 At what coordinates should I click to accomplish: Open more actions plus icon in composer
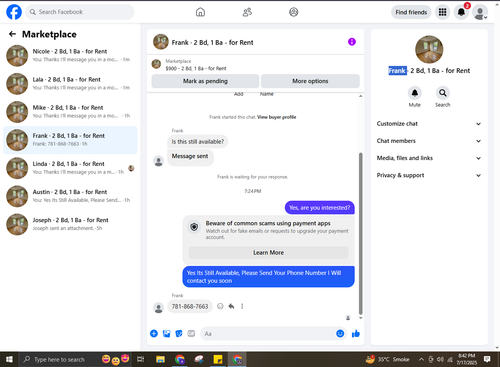154,333
